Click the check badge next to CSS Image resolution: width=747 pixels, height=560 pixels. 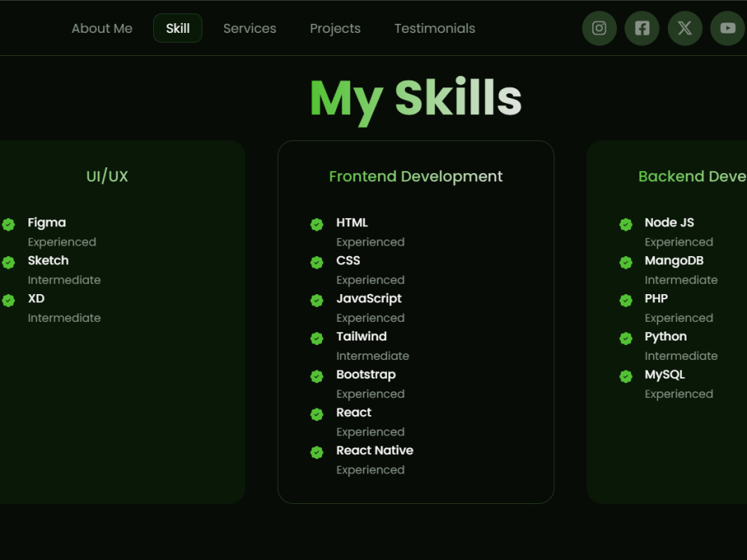[x=317, y=262]
